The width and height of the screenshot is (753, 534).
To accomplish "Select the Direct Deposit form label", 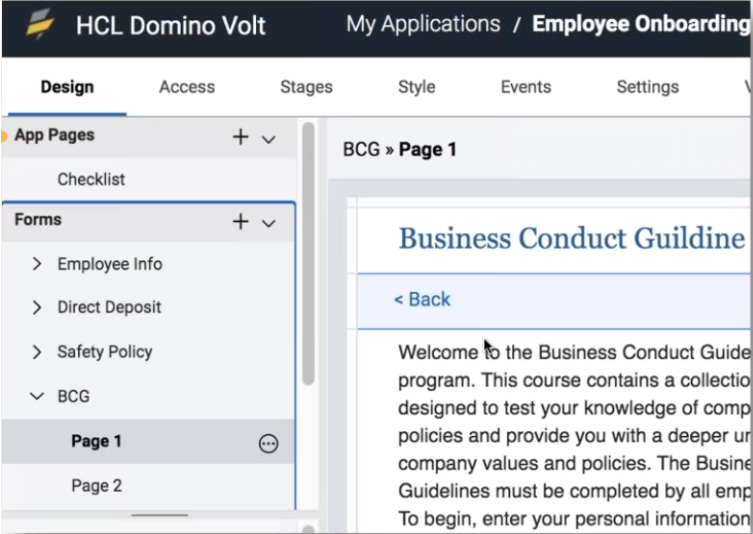I will 109,307.
